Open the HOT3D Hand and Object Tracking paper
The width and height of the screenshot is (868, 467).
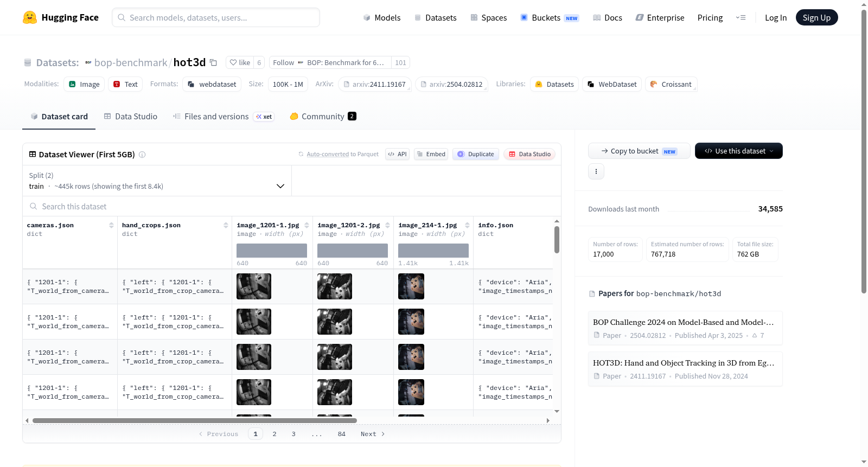coord(685,369)
